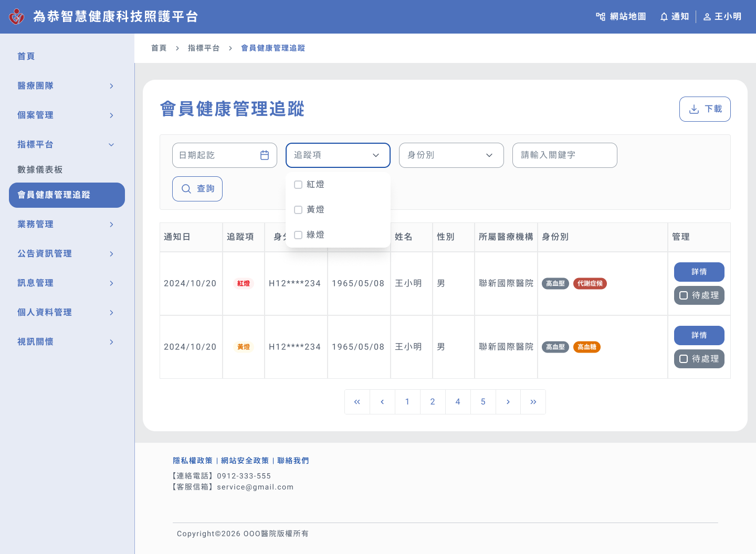
Task: Select 數據儀表板 in the sidebar
Action: [x=40, y=170]
